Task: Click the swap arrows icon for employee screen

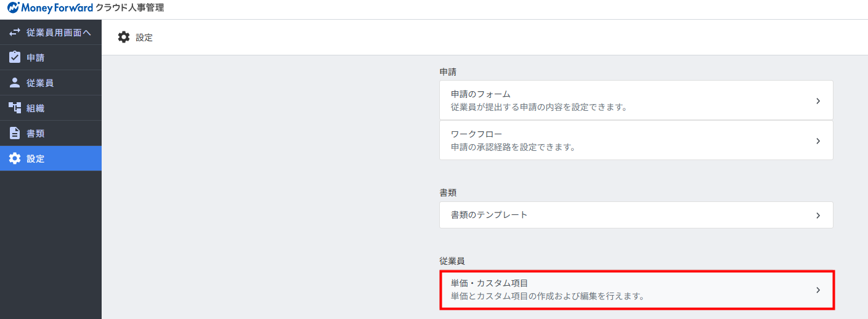Action: (15, 33)
